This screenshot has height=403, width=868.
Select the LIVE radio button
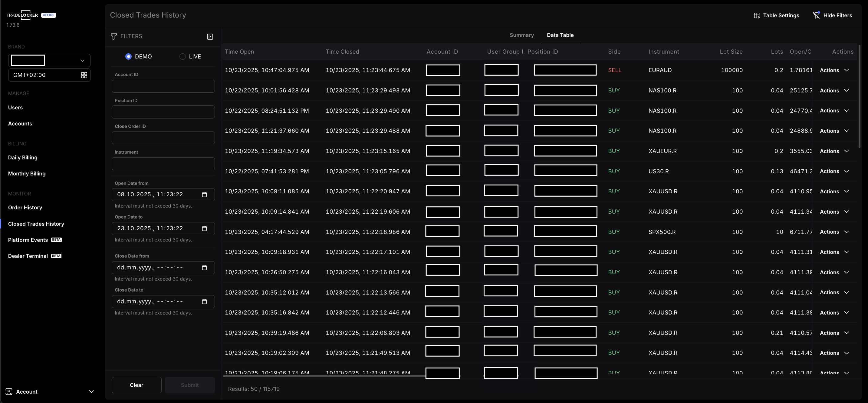tap(182, 57)
